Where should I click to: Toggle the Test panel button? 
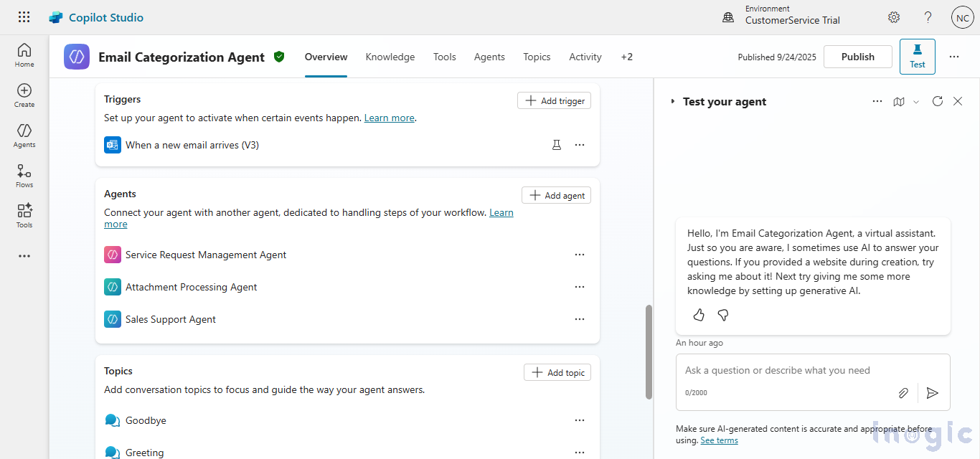click(917, 57)
